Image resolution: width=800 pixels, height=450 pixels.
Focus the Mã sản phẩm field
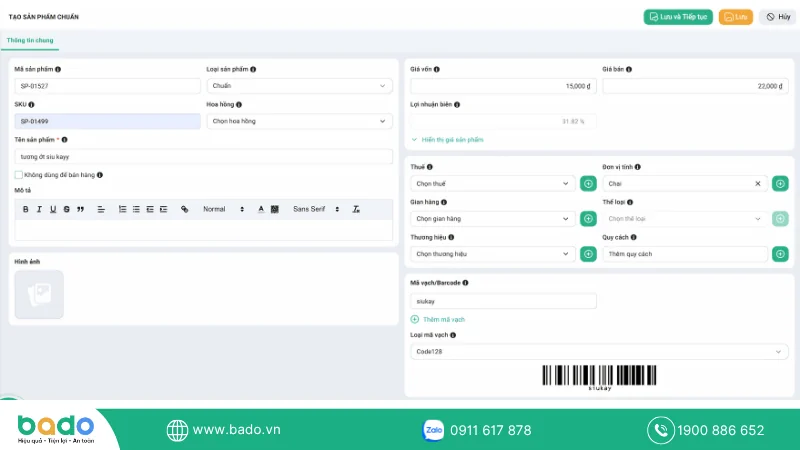click(107, 86)
